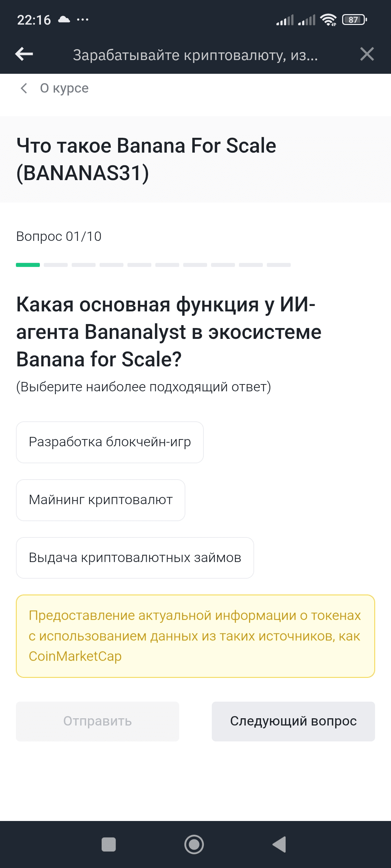
Task: Tap the chevron beside О курсе
Action: tap(24, 88)
